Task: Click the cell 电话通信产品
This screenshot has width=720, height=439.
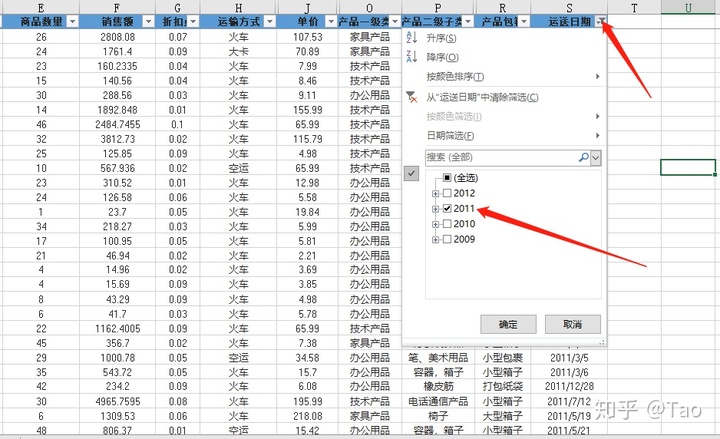Action: [439, 401]
